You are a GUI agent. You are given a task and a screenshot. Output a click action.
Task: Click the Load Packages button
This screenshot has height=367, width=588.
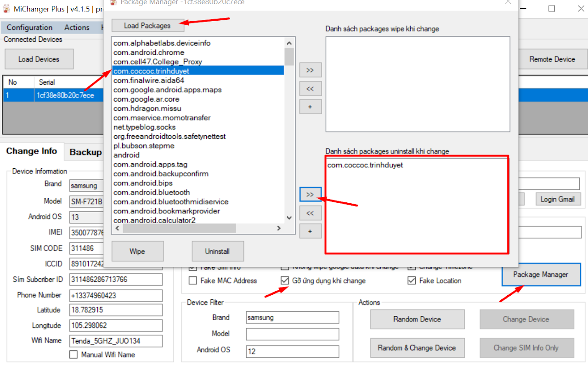coord(147,26)
